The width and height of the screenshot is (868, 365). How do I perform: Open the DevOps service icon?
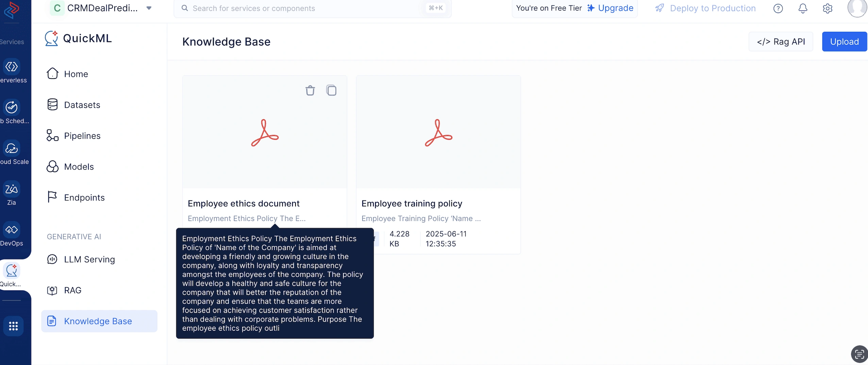click(12, 230)
